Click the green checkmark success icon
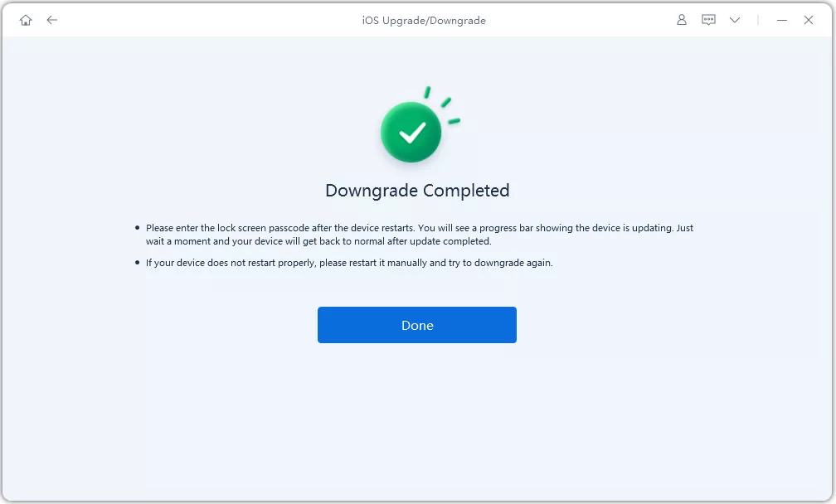836x504 pixels. (411, 132)
